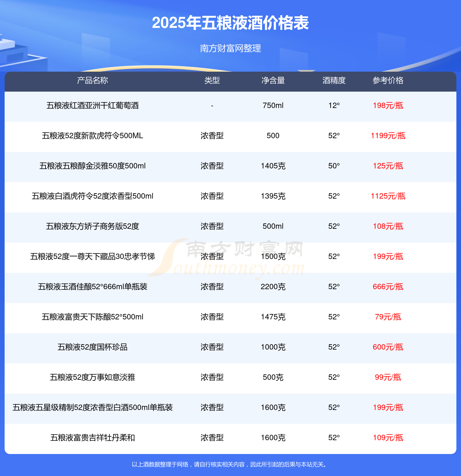Click the alcohol value 50°

pyautogui.click(x=334, y=166)
